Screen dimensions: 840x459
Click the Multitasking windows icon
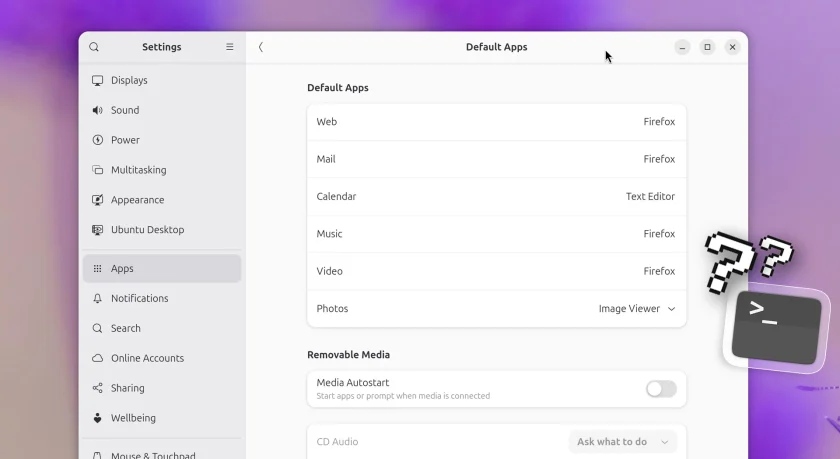point(98,170)
